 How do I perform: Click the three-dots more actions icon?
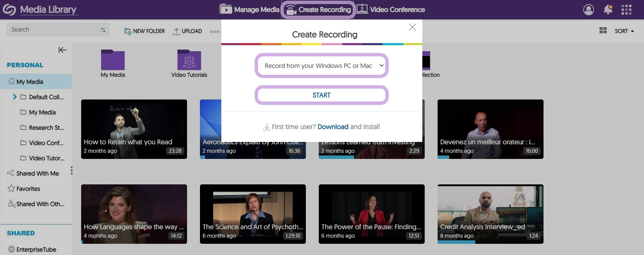(x=215, y=31)
